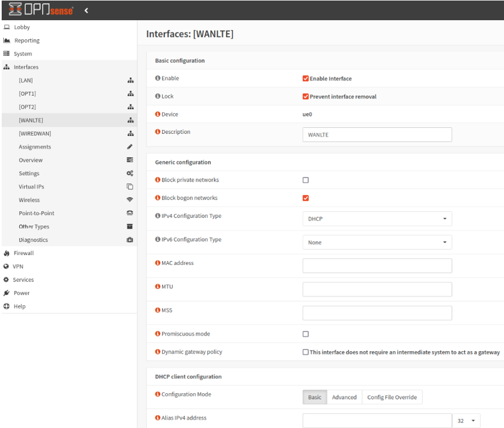This screenshot has width=504, height=428.
Task: Click the OPNsense logo
Action: point(41,10)
